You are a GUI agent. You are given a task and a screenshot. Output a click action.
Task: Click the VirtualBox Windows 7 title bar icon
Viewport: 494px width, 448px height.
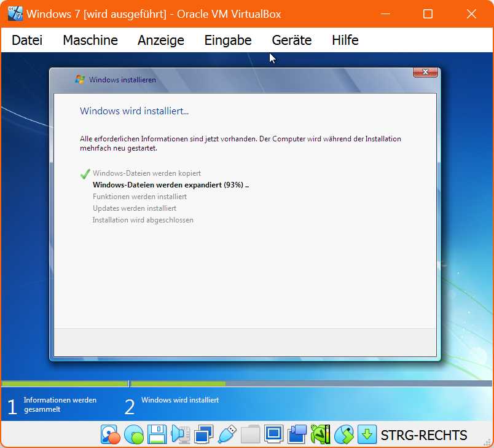15,14
